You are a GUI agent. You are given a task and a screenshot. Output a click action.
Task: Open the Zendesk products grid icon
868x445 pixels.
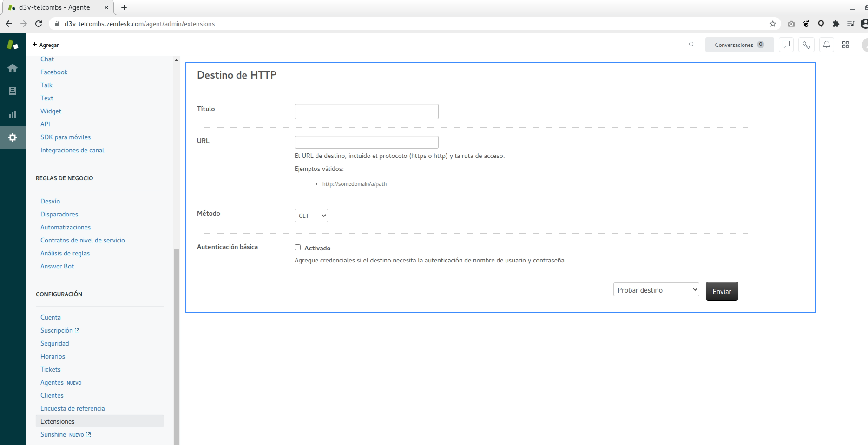pos(845,45)
